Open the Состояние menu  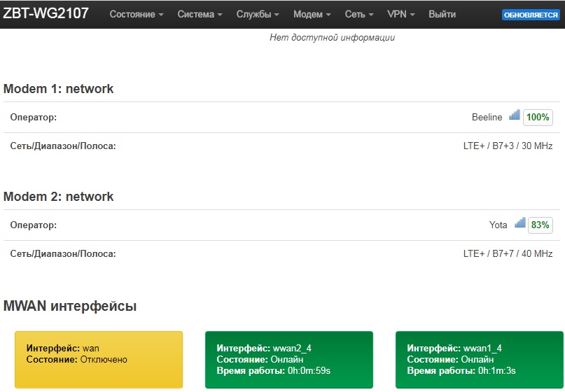pos(137,15)
